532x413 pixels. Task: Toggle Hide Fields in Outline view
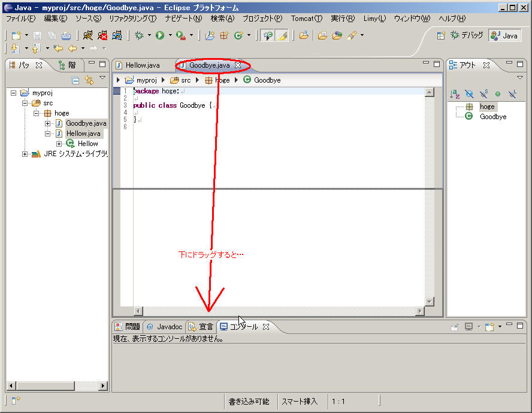click(468, 94)
